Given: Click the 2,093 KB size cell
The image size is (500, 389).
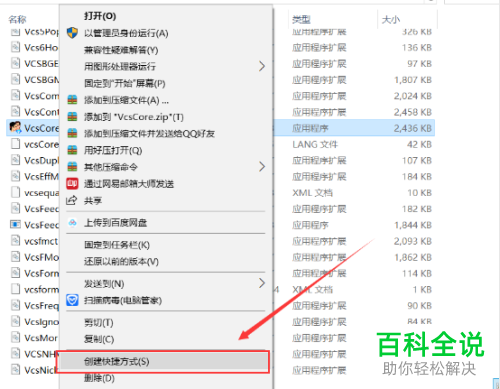Looking at the screenshot, I should tap(413, 241).
